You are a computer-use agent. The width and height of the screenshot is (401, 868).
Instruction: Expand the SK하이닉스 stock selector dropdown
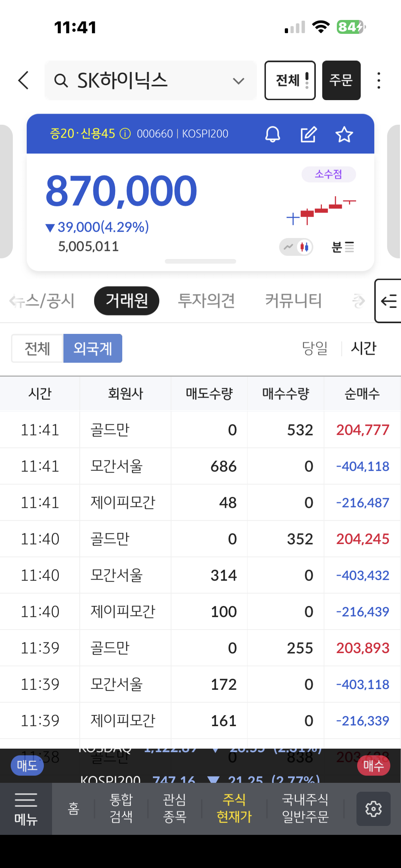point(238,81)
